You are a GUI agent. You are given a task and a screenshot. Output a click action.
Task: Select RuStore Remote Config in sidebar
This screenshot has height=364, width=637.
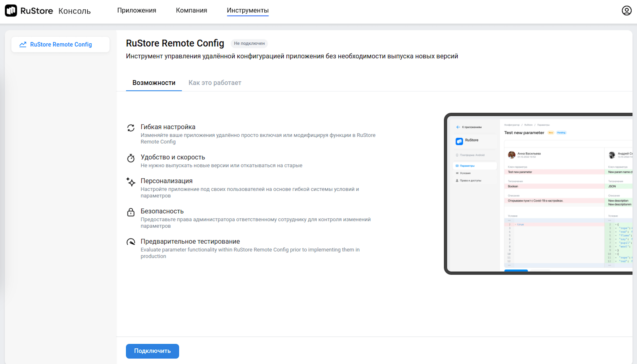coord(61,44)
